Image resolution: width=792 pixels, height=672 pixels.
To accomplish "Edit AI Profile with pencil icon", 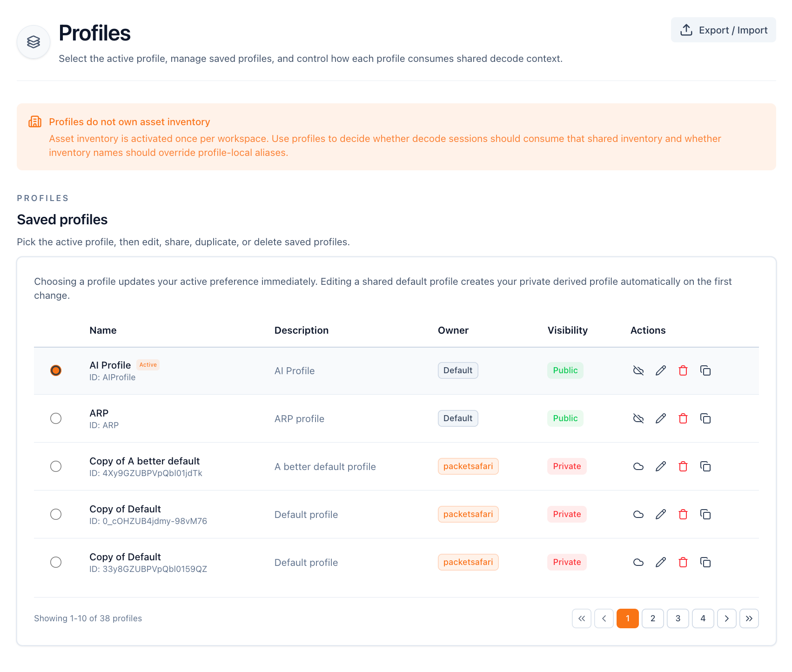I will [661, 370].
